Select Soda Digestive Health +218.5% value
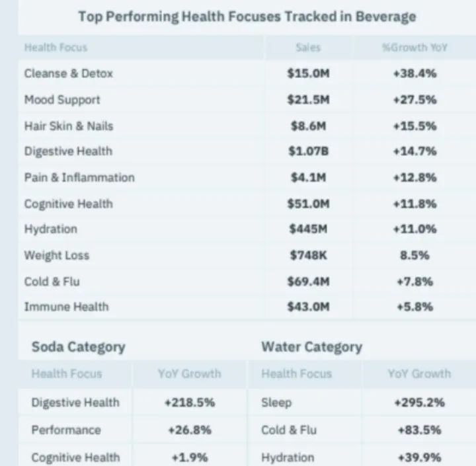Viewport: 476px width, 466px height. click(190, 403)
